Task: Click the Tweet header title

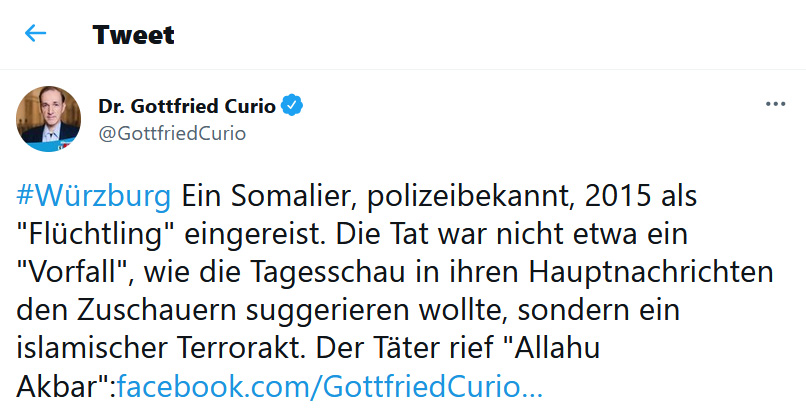Action: click(x=134, y=34)
